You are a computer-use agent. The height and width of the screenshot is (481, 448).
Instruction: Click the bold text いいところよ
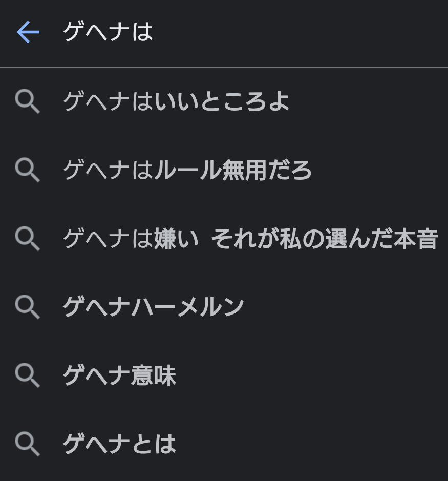[222, 101]
